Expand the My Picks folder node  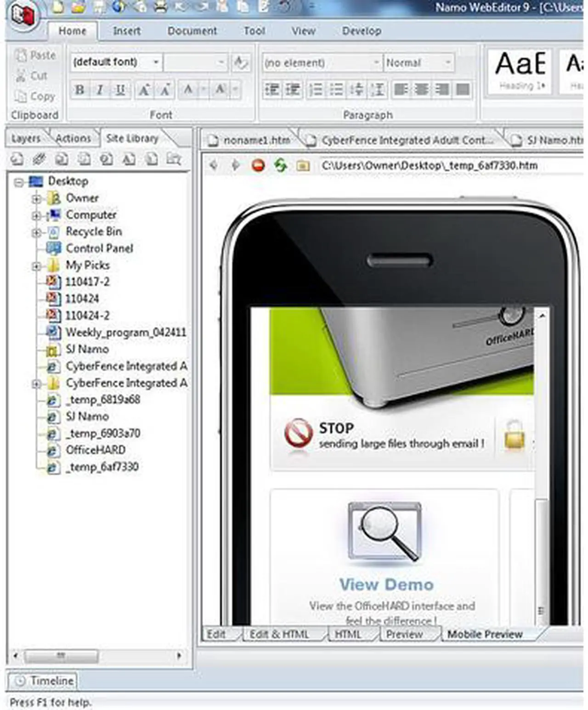(x=36, y=266)
